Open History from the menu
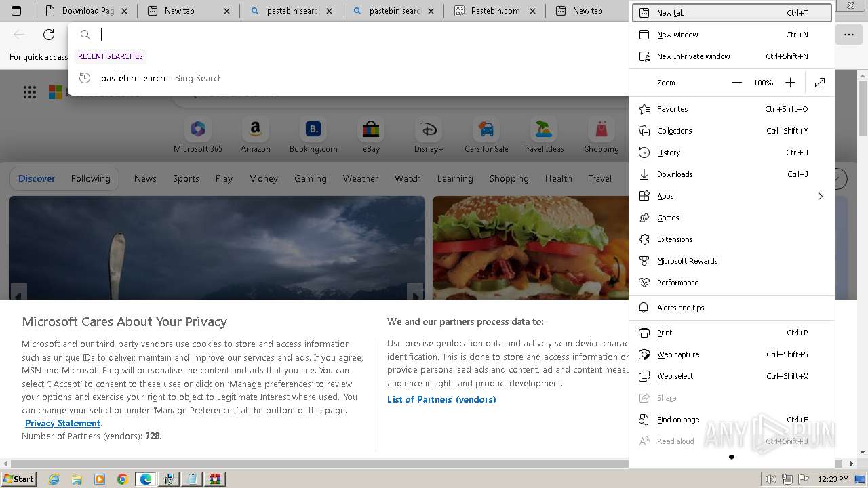This screenshot has width=868, height=488. [732, 152]
